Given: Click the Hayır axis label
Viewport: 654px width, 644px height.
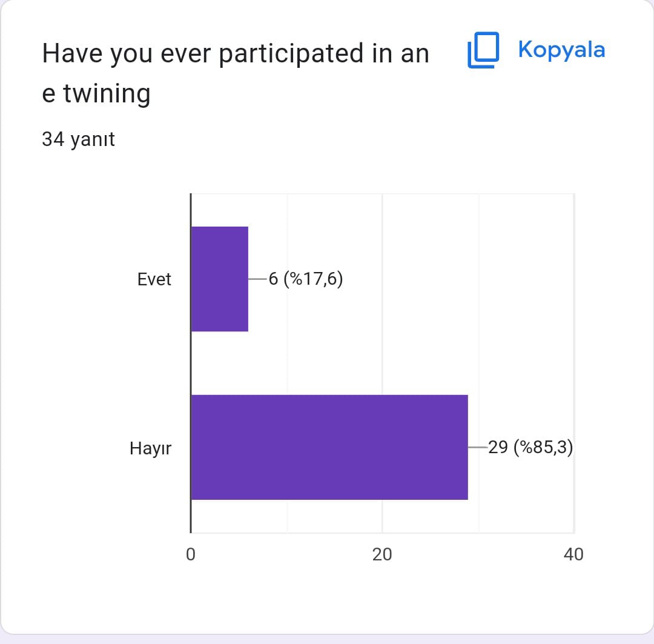Looking at the screenshot, I should pos(150,449).
